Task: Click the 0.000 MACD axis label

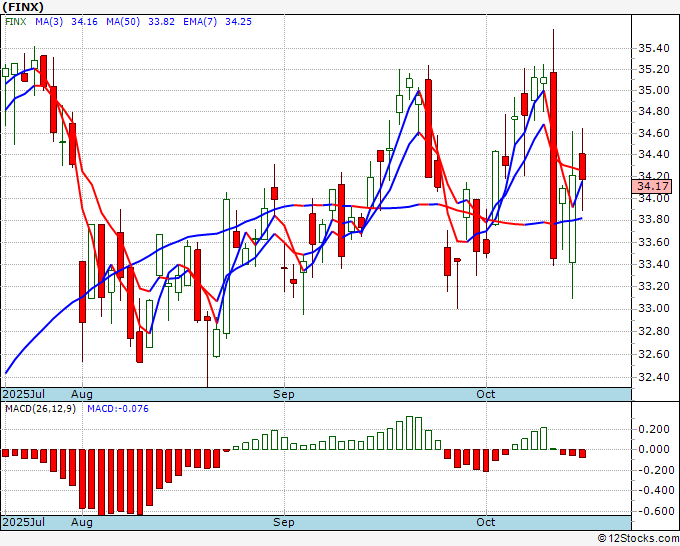Action: click(x=654, y=449)
